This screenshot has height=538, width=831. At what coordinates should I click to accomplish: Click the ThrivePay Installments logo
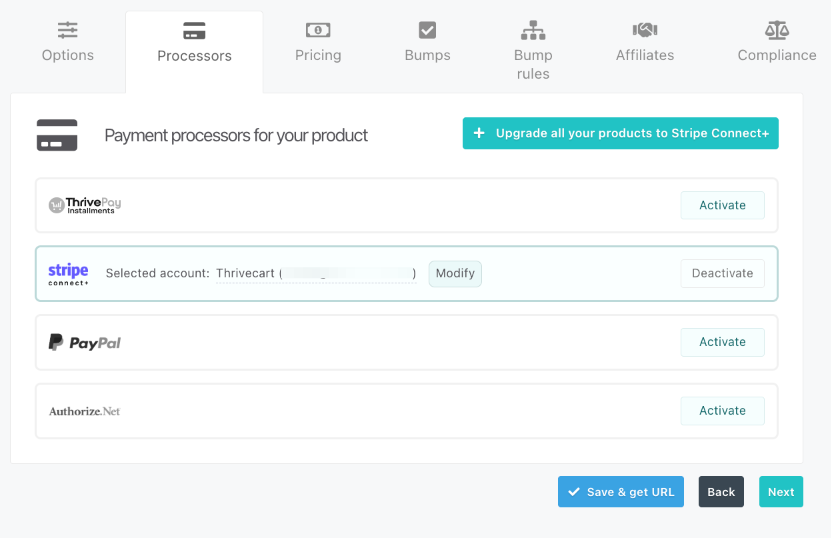(85, 205)
